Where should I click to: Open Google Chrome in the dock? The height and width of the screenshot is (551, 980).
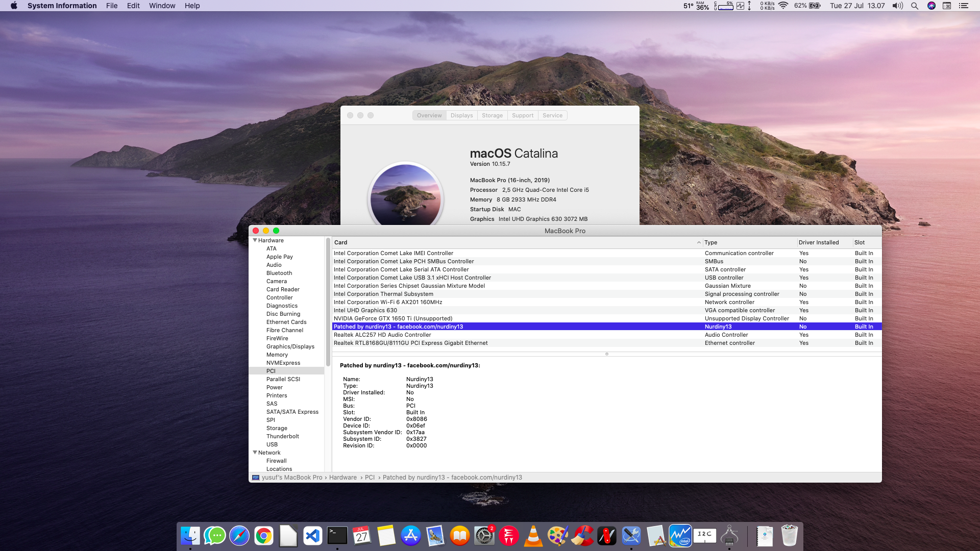tap(263, 536)
